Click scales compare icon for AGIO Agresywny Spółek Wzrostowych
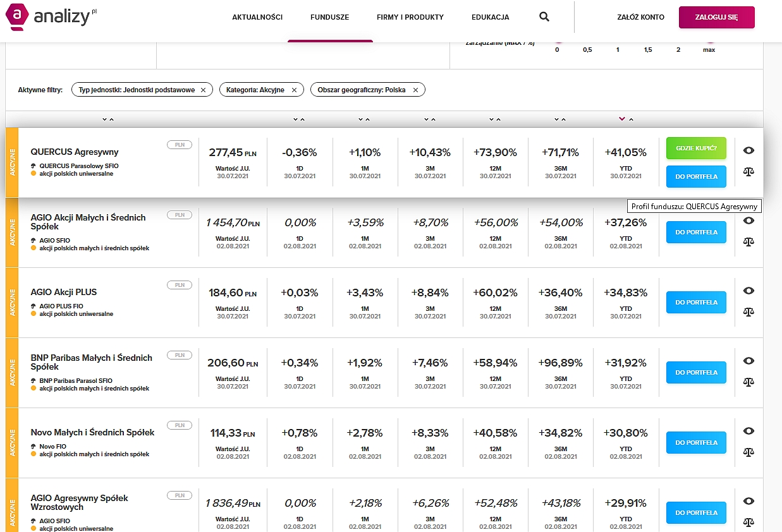This screenshot has width=782, height=532. click(749, 522)
